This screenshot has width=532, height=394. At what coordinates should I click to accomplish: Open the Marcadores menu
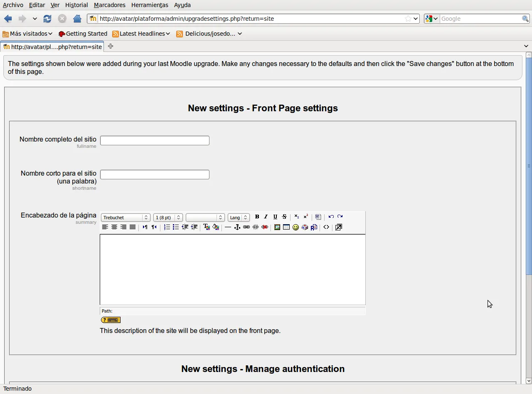109,5
